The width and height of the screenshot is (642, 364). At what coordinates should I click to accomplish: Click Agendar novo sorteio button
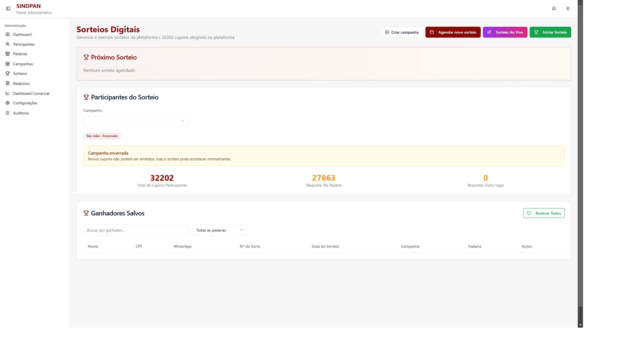pyautogui.click(x=453, y=32)
